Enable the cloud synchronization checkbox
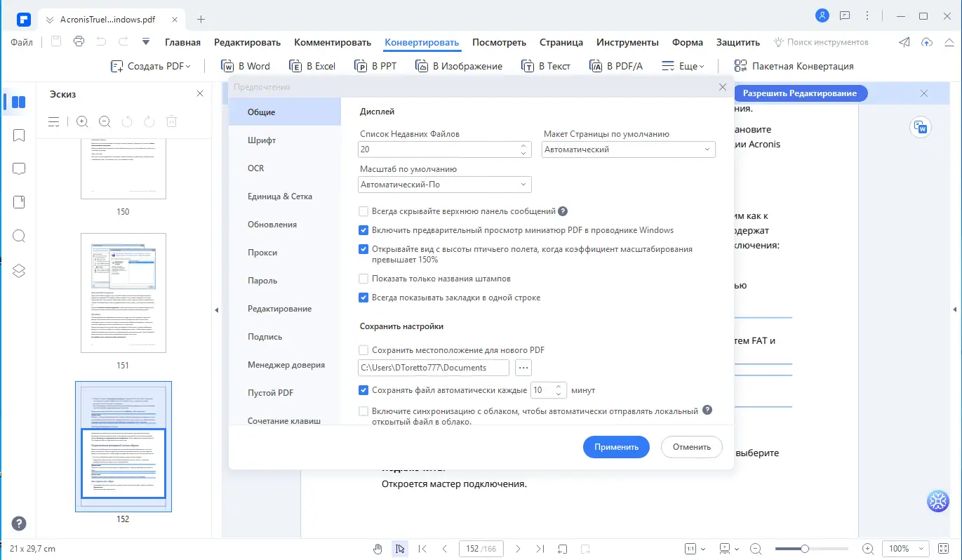This screenshot has height=560, width=962. (363, 411)
